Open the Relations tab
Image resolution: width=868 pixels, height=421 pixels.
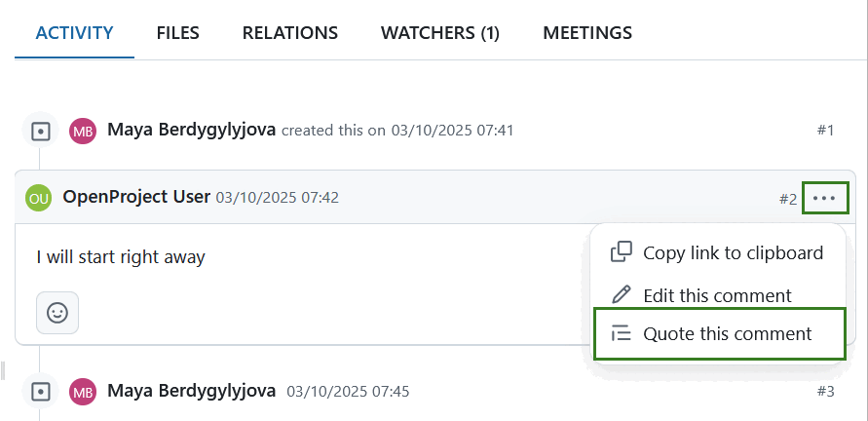(x=289, y=33)
